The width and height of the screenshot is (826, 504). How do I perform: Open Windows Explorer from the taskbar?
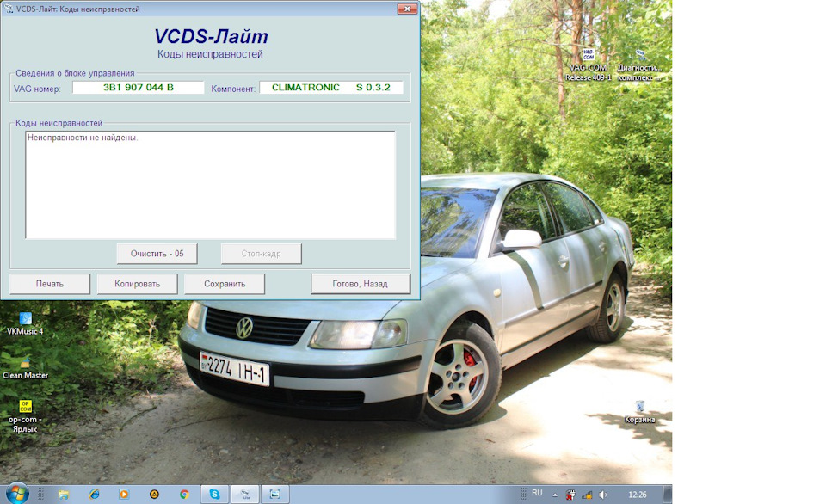point(64,495)
